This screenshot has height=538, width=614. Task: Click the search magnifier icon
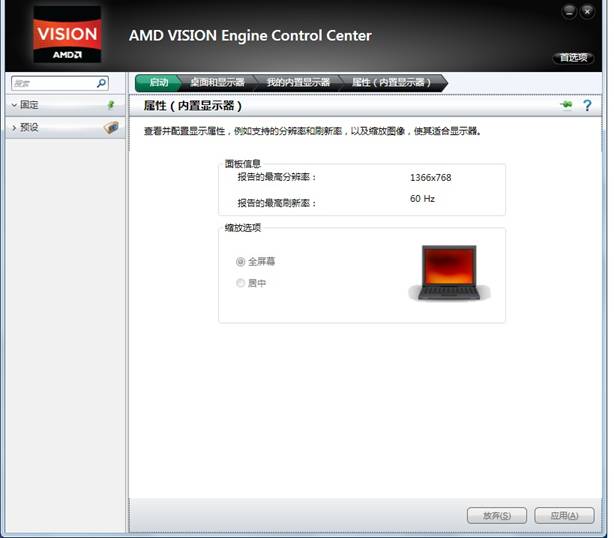click(x=101, y=83)
